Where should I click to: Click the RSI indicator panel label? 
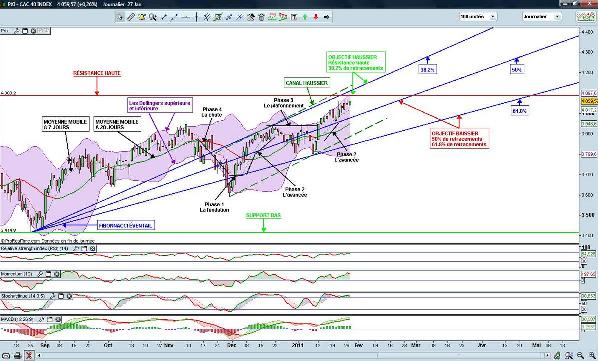34,248
